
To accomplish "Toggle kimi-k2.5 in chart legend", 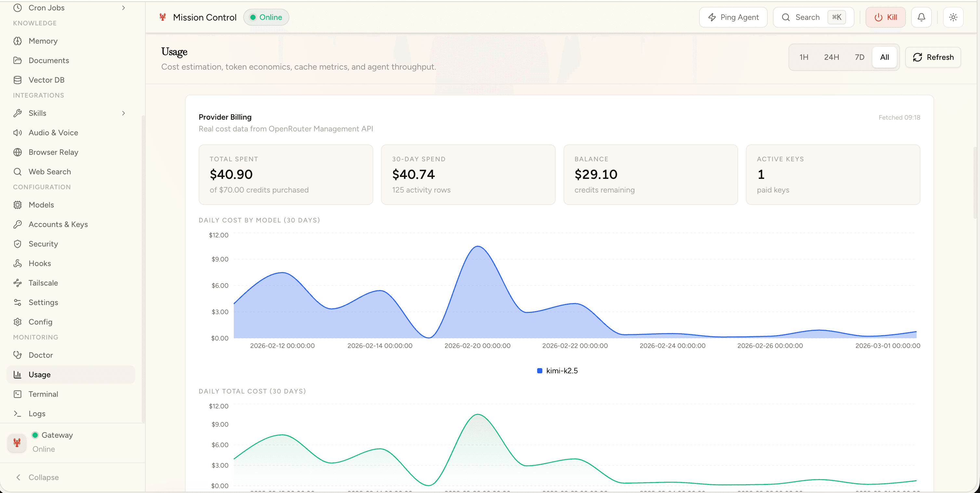I will (x=558, y=370).
